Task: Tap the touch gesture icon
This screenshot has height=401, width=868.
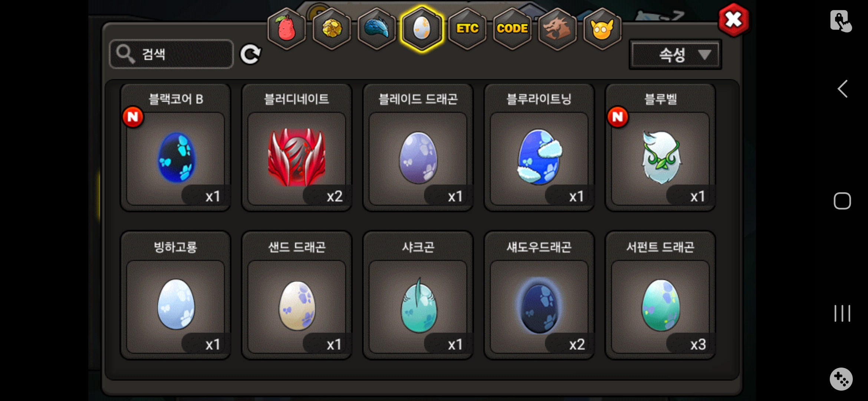Action: coord(841,21)
